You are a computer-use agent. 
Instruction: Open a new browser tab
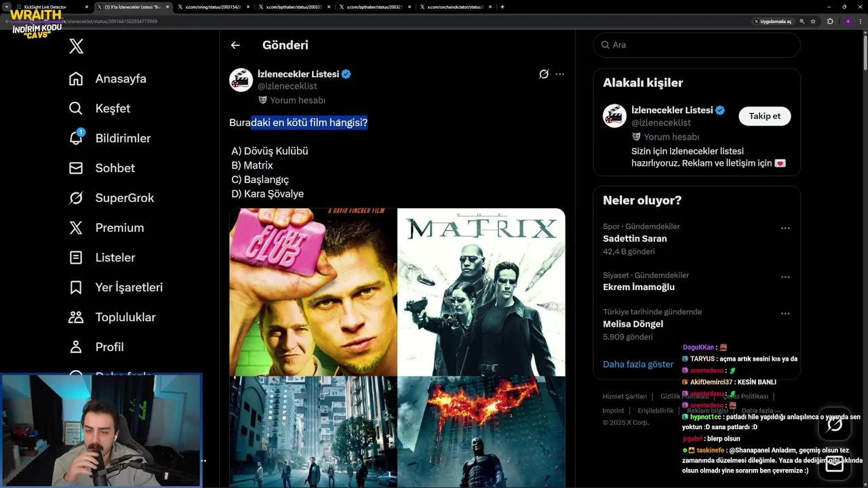pyautogui.click(x=502, y=7)
